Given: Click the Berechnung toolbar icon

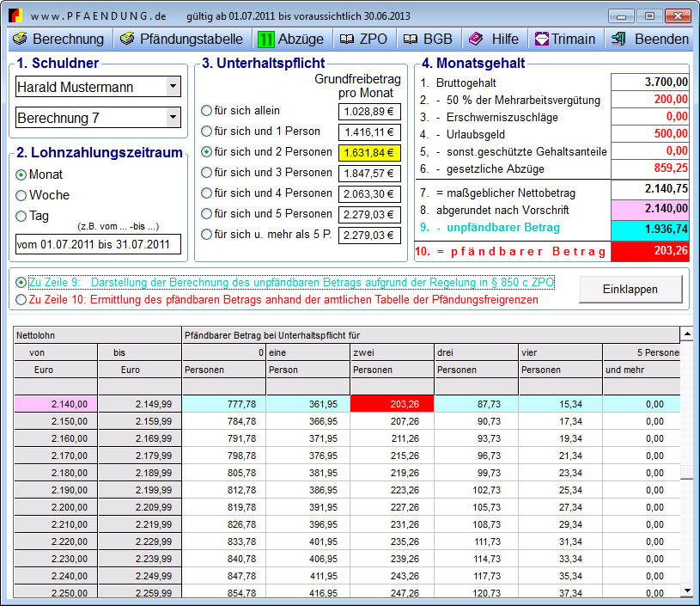Looking at the screenshot, I should point(20,39).
